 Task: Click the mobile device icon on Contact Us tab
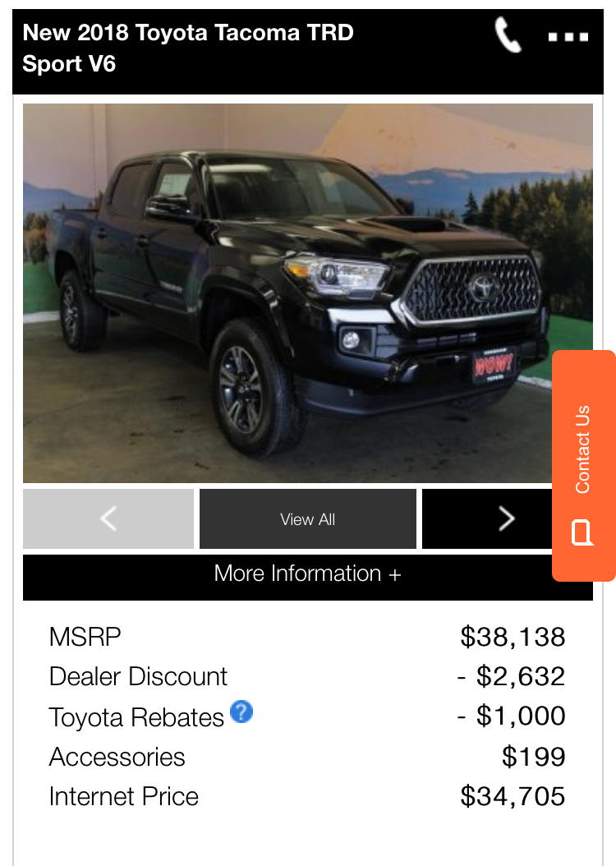point(582,532)
